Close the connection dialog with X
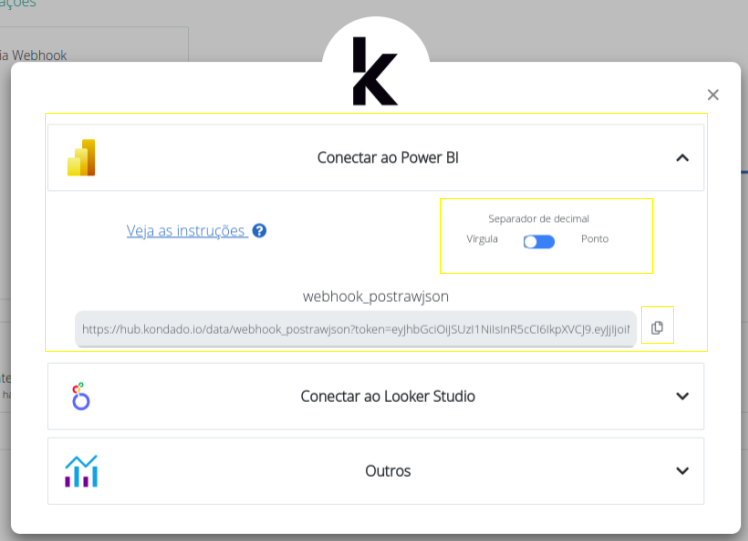748x541 pixels. coord(713,95)
